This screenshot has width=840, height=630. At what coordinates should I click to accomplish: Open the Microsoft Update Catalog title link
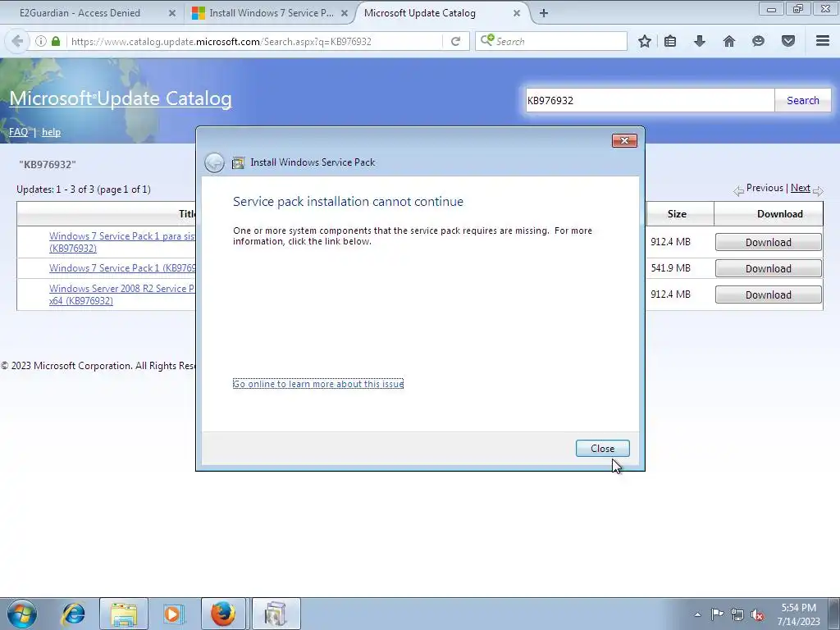(121, 98)
